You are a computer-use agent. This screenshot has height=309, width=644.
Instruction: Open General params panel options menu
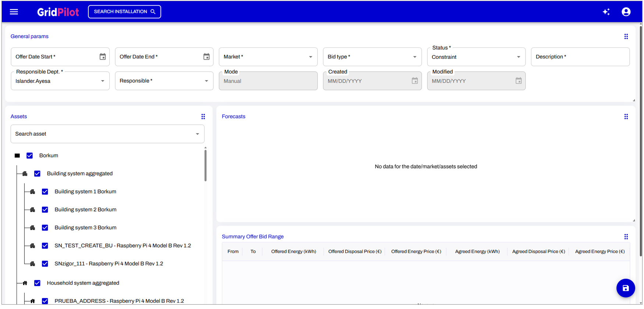(x=626, y=36)
